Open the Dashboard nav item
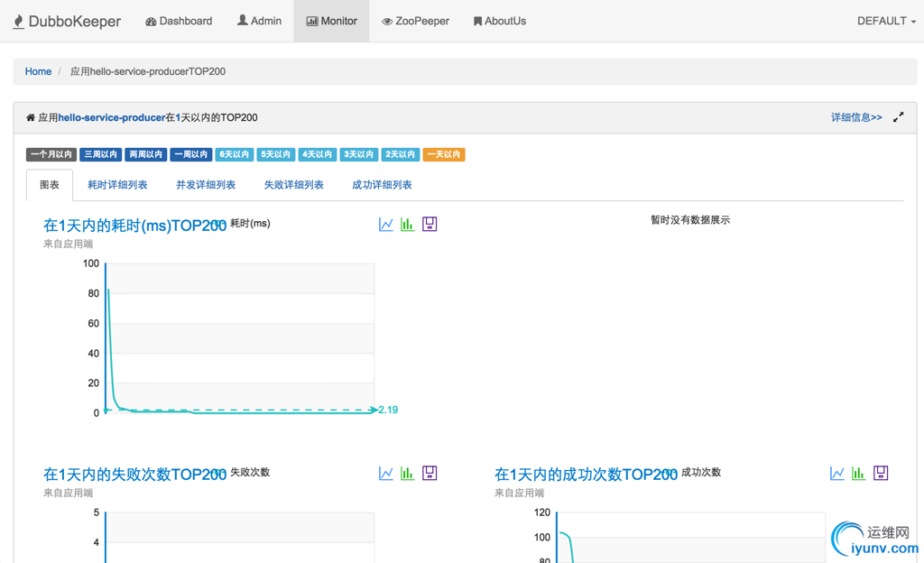The height and width of the screenshot is (563, 924). coord(179,21)
